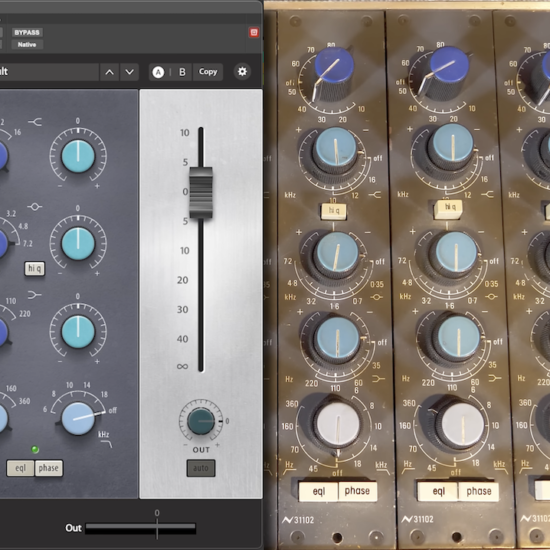Image resolution: width=550 pixels, height=550 pixels.
Task: Toggle the plugin hi q button
Action: pos(35,268)
